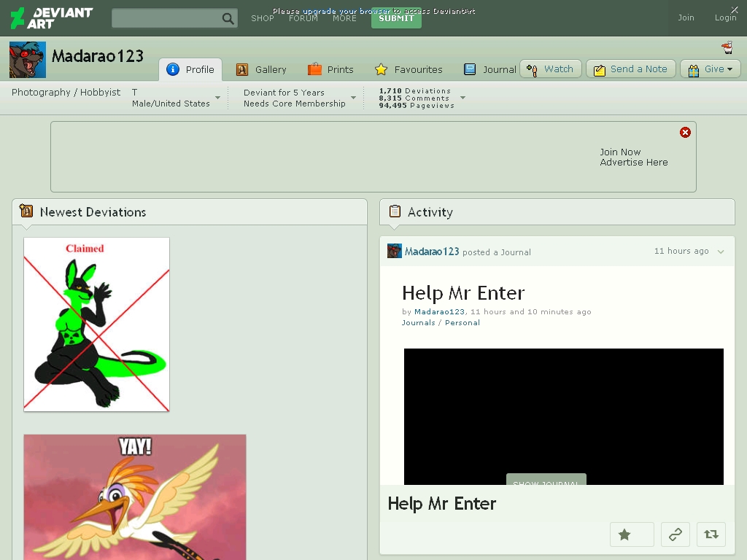This screenshot has height=560, width=747.
Task: Open the Help Mr Enter journal title
Action: [x=463, y=293]
